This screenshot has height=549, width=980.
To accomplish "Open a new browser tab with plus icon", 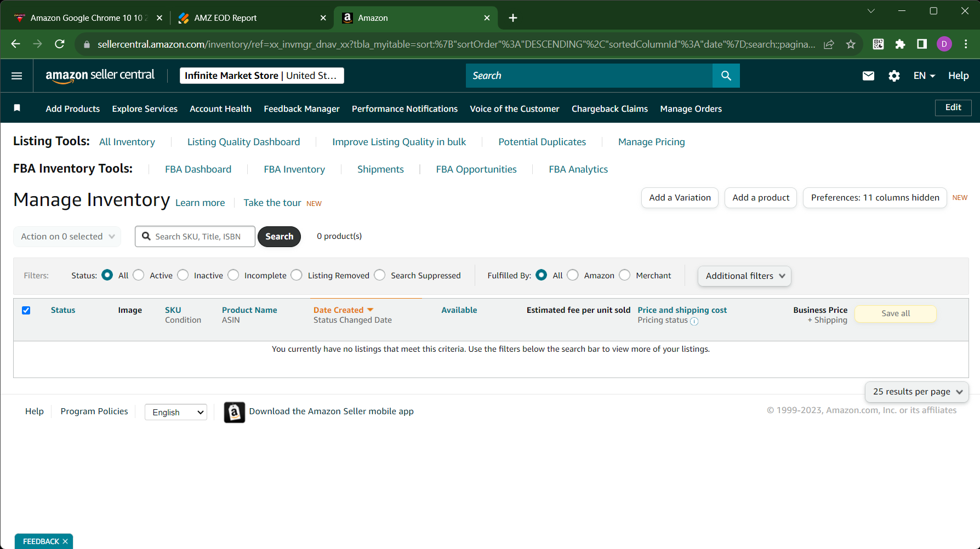I will tap(512, 18).
